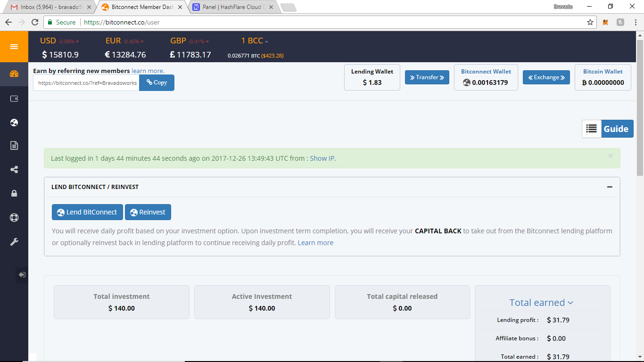Open the document icon in sidebar
This screenshot has width=644, height=362.
tap(14, 146)
